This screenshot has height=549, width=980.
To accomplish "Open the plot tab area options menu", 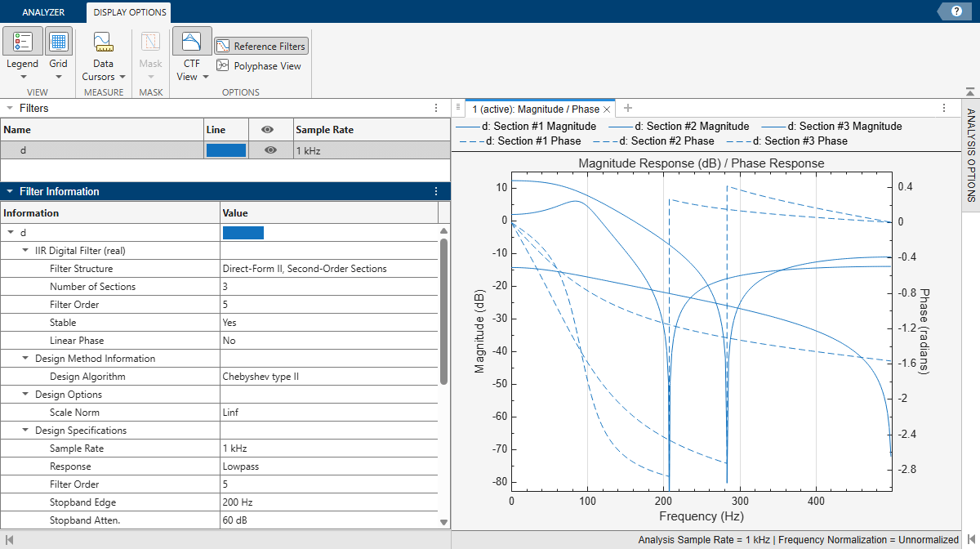I will click(944, 108).
